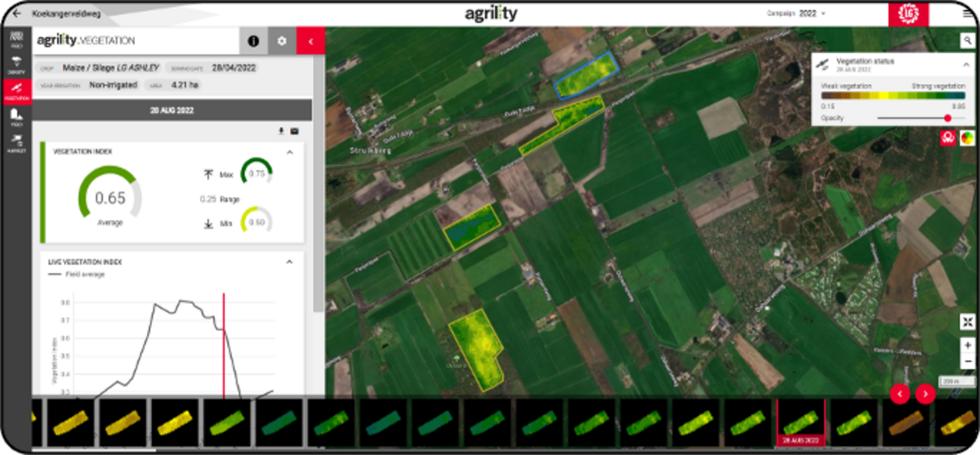Go to previous satellite image
Viewport: 980px width, 455px height.
pyautogui.click(x=899, y=394)
